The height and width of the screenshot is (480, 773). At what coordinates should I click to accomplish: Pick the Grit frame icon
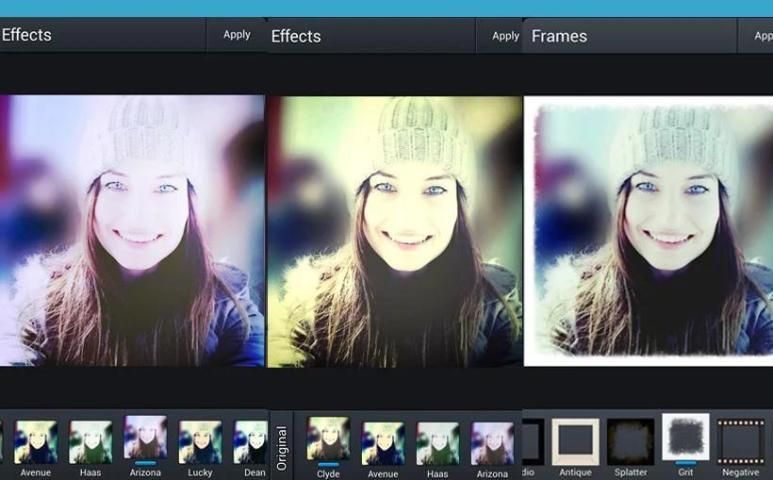point(686,438)
